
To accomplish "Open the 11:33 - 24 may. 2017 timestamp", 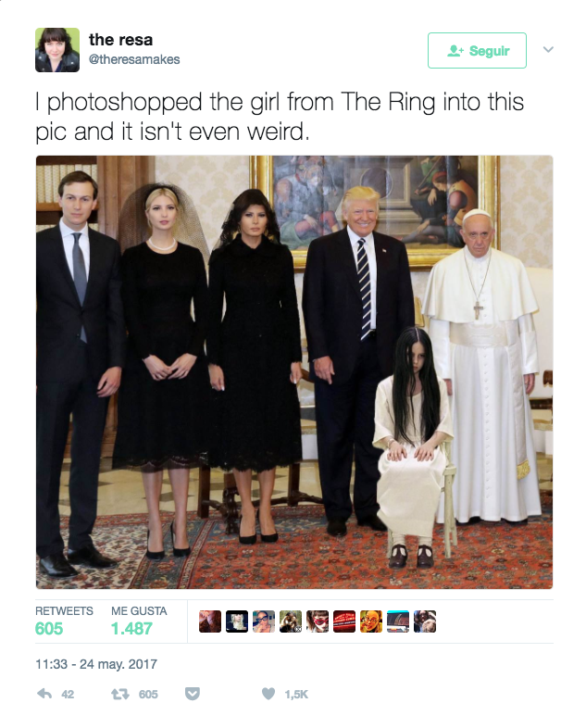I will pos(96,664).
